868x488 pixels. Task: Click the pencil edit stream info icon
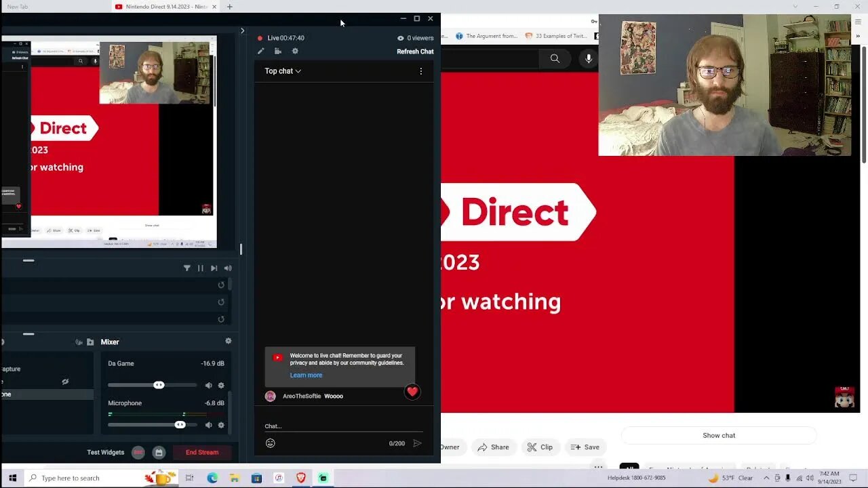260,51
